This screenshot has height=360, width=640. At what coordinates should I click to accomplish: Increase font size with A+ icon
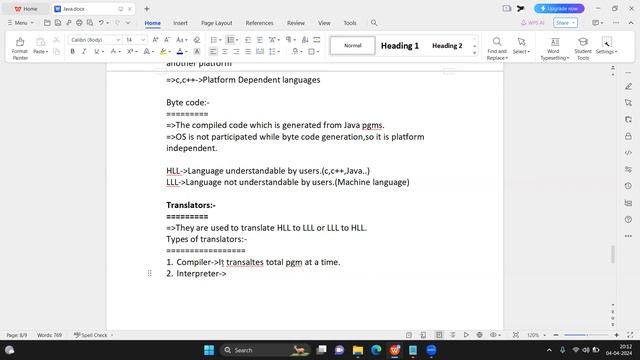[155, 40]
